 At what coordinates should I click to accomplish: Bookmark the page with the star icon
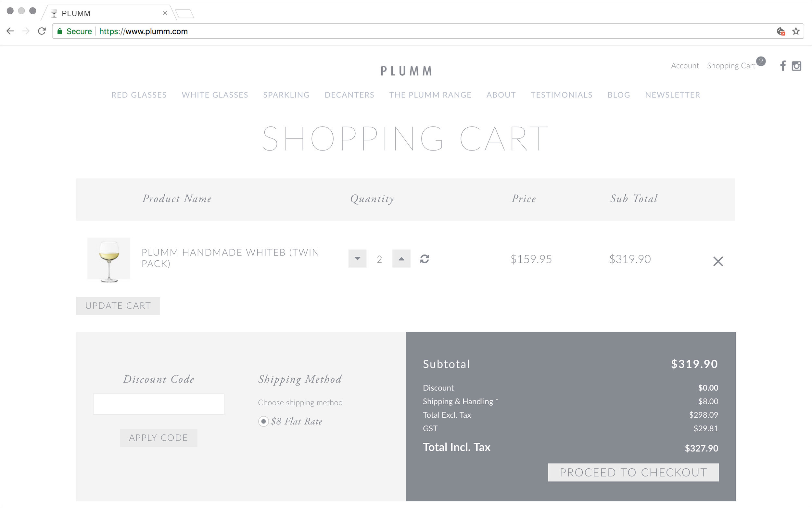[795, 31]
